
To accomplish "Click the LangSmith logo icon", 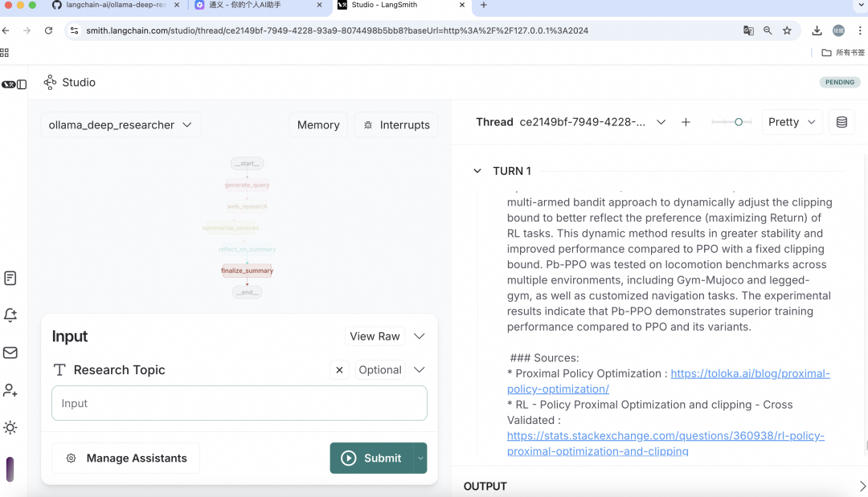I will click(x=8, y=84).
